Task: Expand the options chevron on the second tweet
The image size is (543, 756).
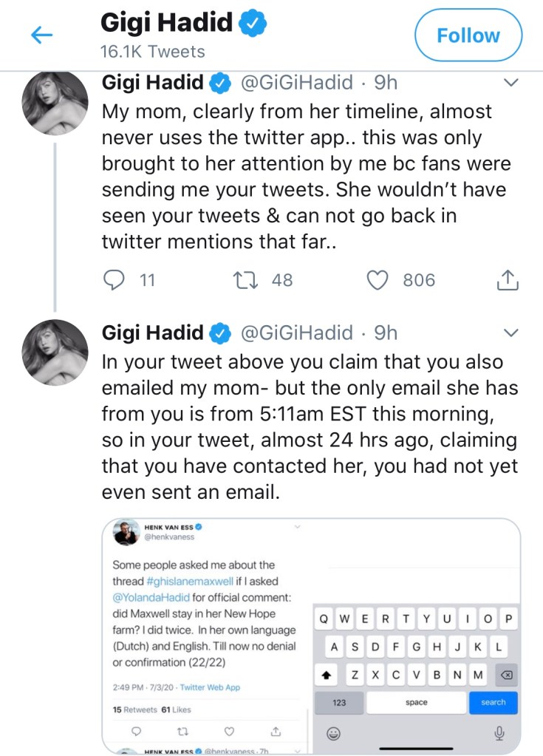Action: click(x=510, y=333)
